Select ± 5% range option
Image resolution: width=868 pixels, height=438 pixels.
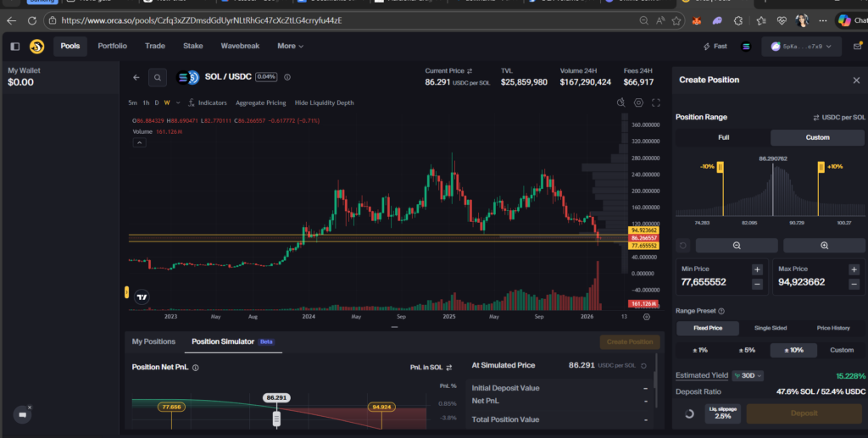pyautogui.click(x=747, y=350)
